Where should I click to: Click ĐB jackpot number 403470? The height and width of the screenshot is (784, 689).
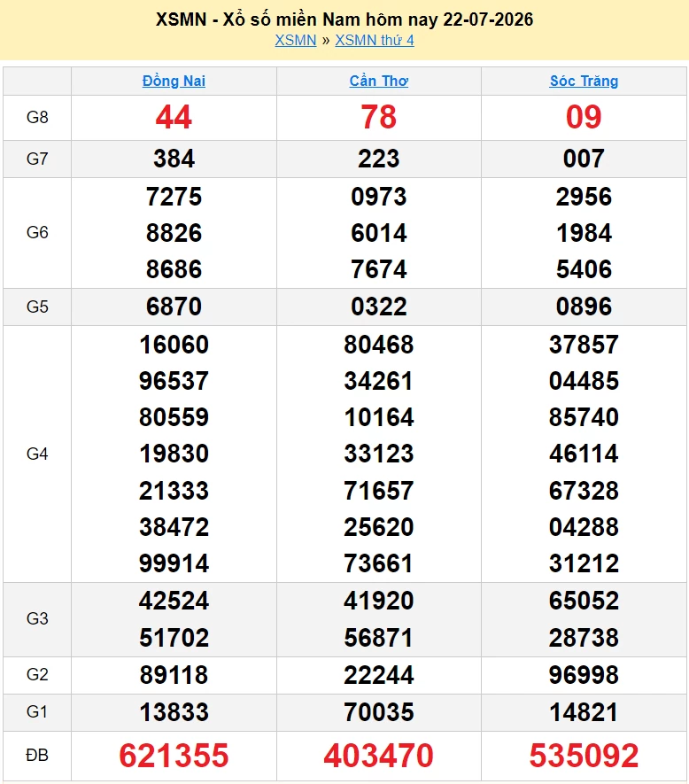click(378, 755)
